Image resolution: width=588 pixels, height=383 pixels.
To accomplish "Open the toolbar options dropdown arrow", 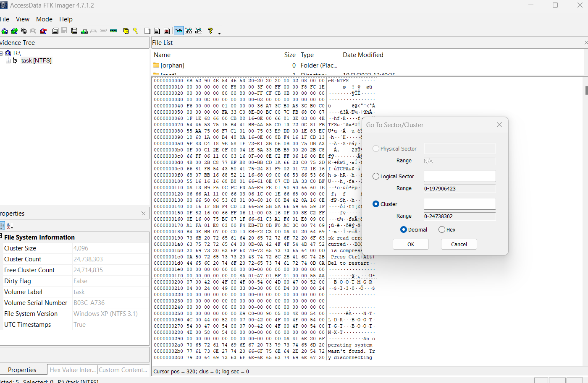I will point(219,33).
